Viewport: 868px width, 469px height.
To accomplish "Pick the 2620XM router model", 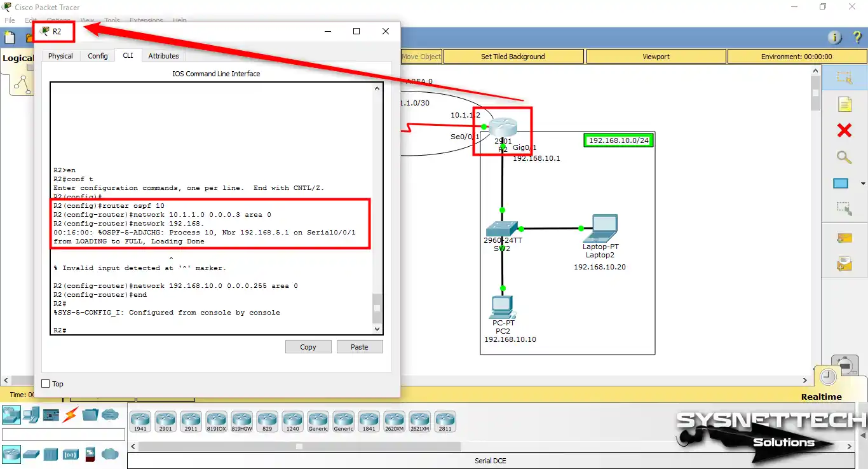I will 394,422.
